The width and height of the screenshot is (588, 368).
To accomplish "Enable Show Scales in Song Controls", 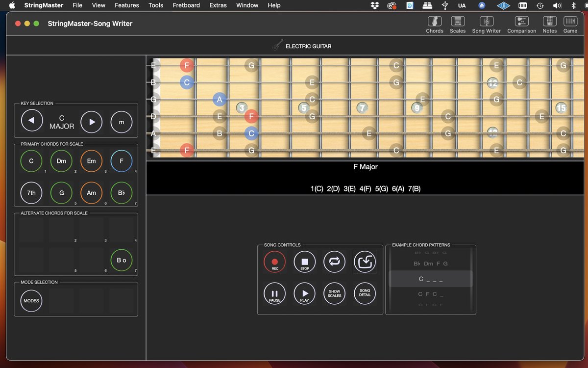I will pos(334,293).
